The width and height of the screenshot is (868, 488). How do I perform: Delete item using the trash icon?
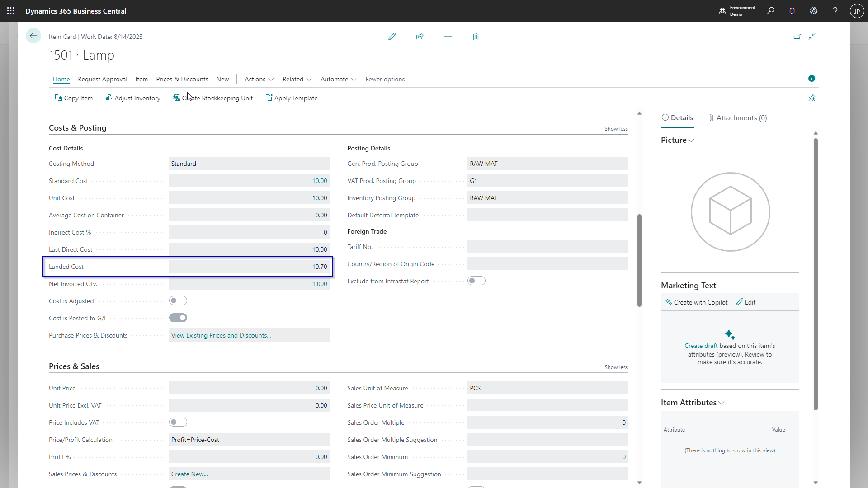[476, 37]
